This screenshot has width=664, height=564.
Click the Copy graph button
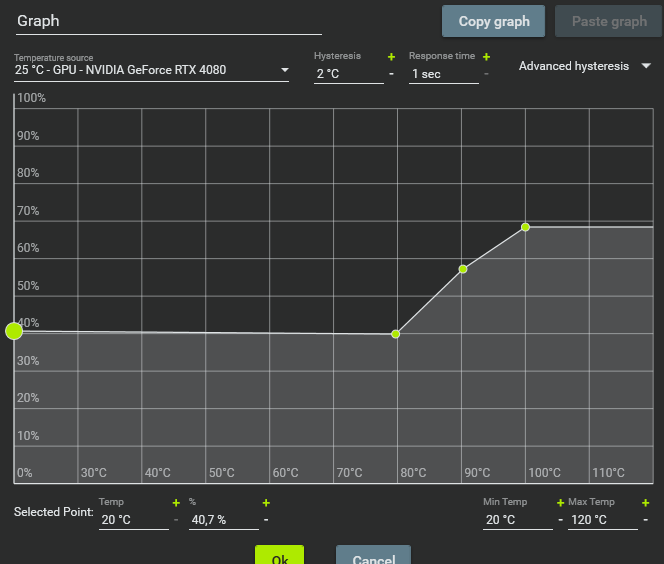[x=493, y=21]
